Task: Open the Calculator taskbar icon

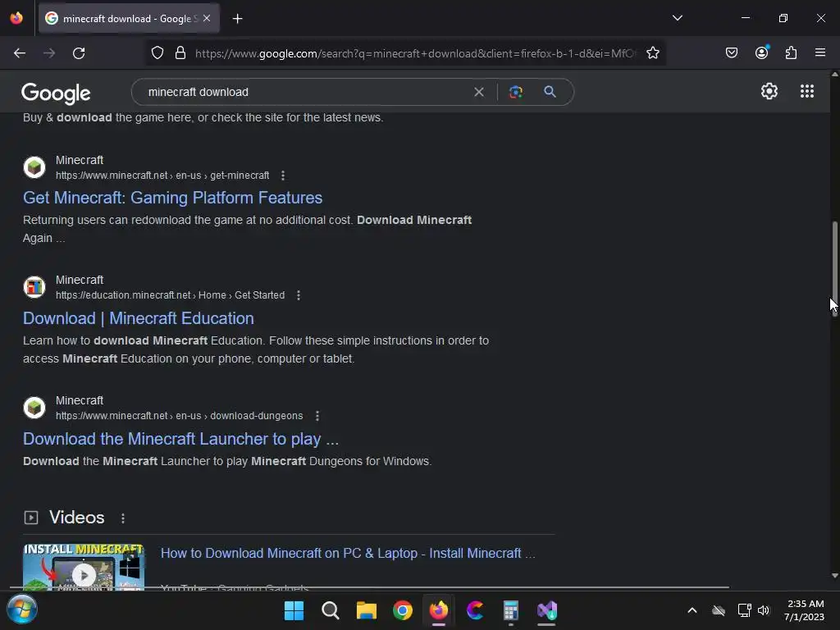Action: [x=510, y=610]
